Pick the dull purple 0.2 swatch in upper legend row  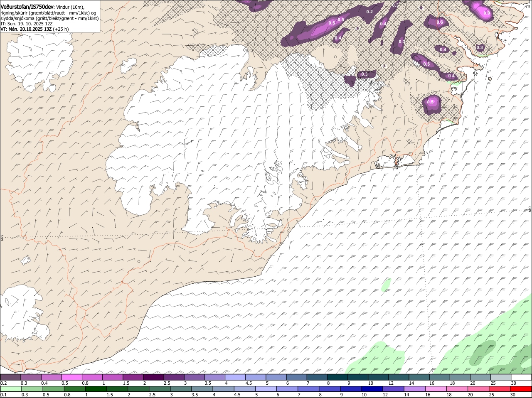[x=10, y=377]
